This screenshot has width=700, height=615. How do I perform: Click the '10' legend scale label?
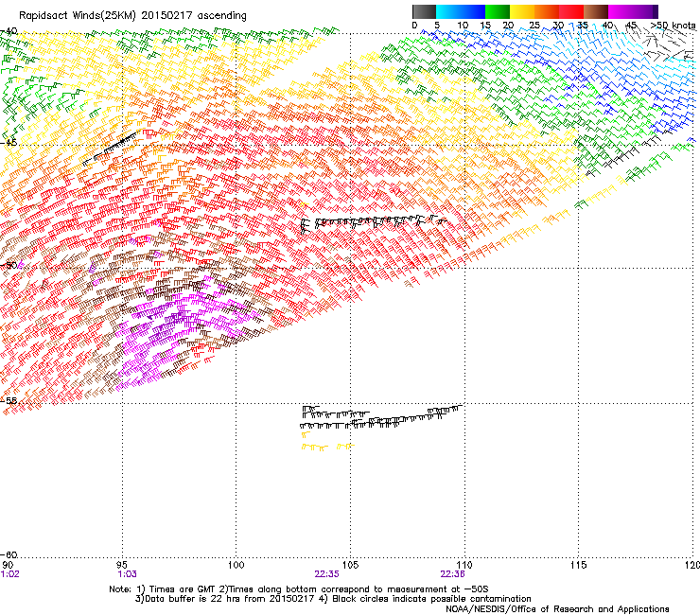click(463, 26)
